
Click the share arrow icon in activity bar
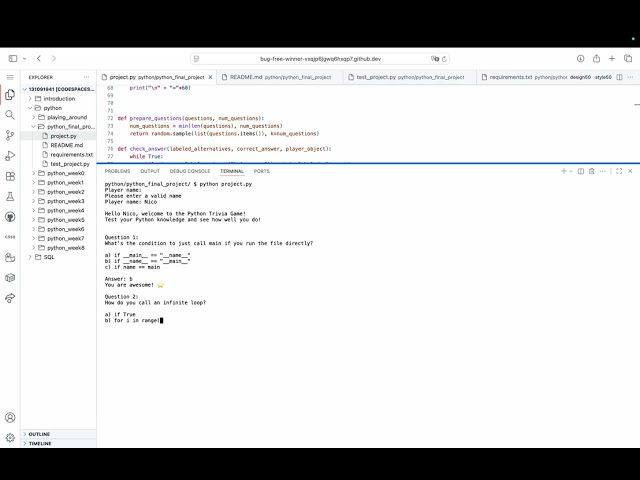point(10,298)
